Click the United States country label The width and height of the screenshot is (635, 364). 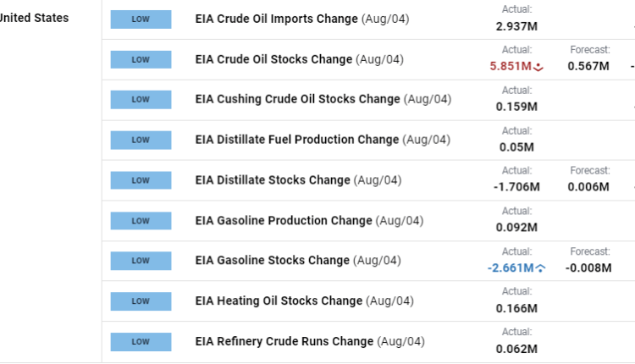click(x=35, y=18)
